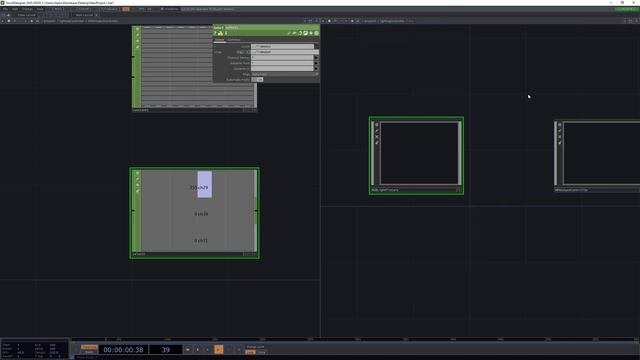Set range limit to Once
The image size is (640, 360).
click(x=262, y=352)
